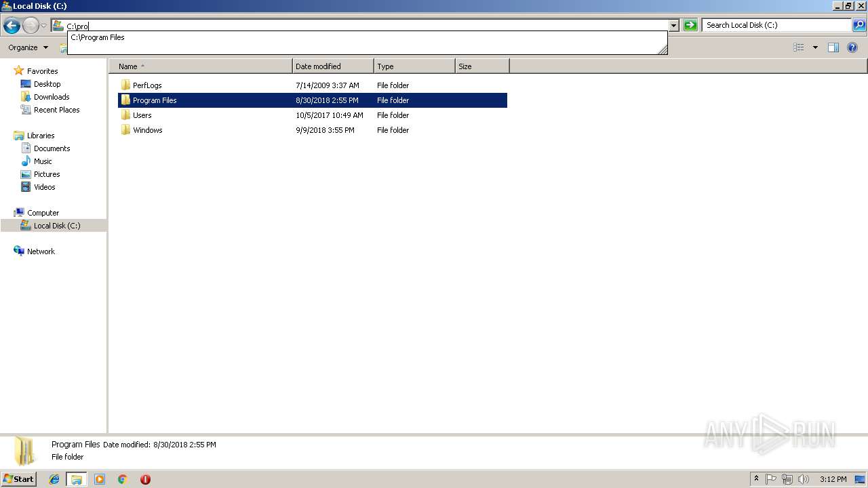
Task: Toggle the preview pane button
Action: pos(833,47)
